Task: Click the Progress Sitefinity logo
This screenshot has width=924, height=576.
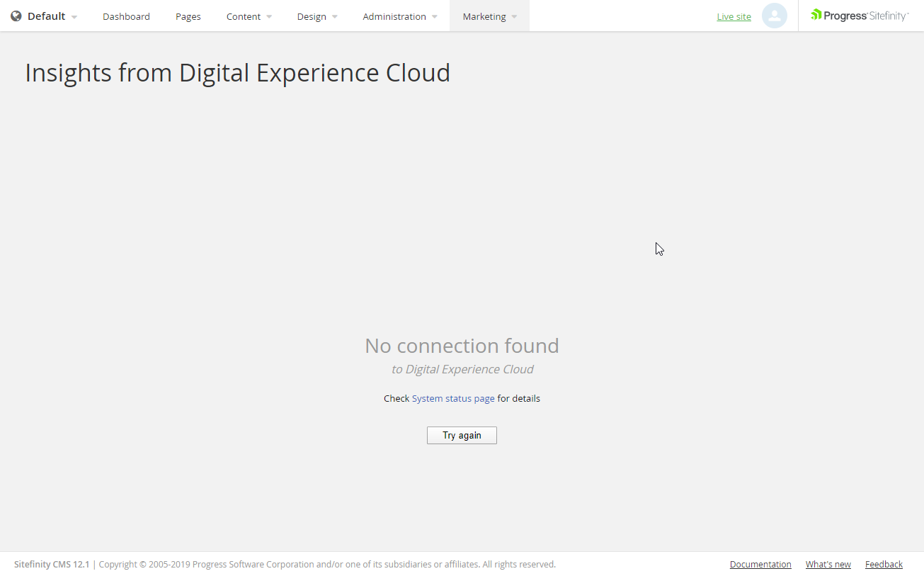Action: pos(860,16)
